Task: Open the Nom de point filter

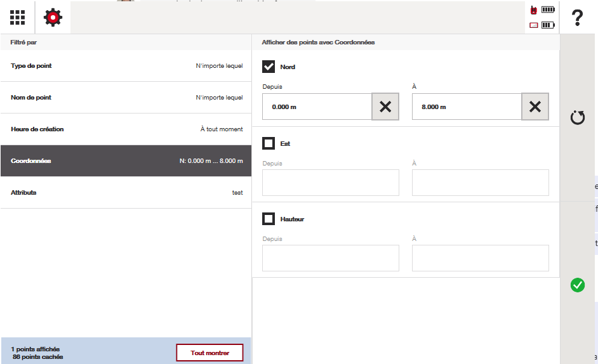Action: tap(126, 98)
